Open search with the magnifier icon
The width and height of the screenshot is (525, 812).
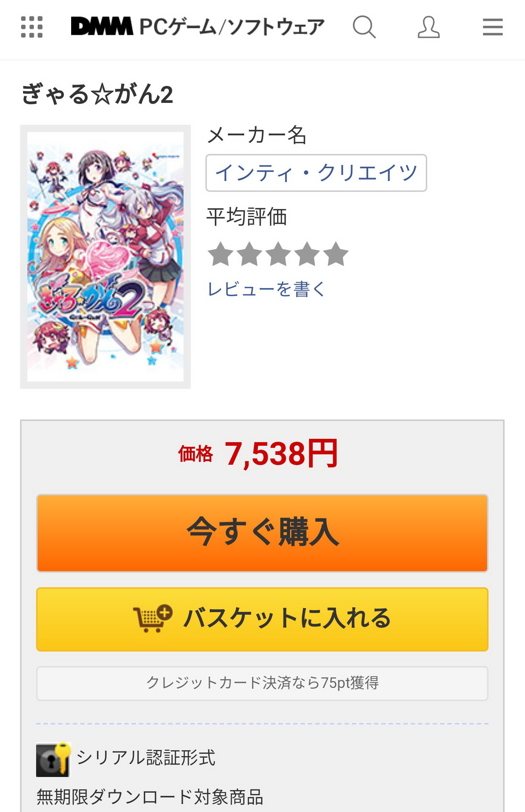click(364, 27)
